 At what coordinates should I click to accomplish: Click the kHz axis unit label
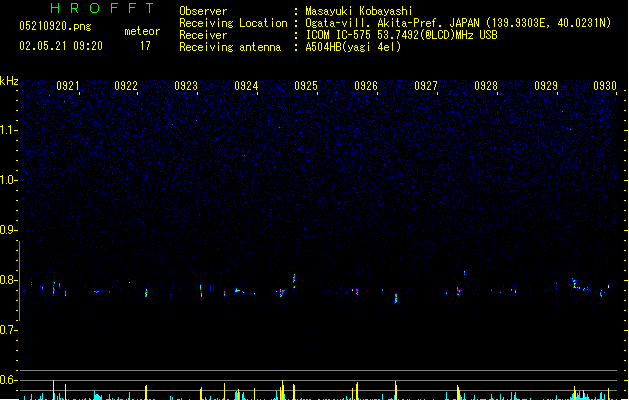9,81
